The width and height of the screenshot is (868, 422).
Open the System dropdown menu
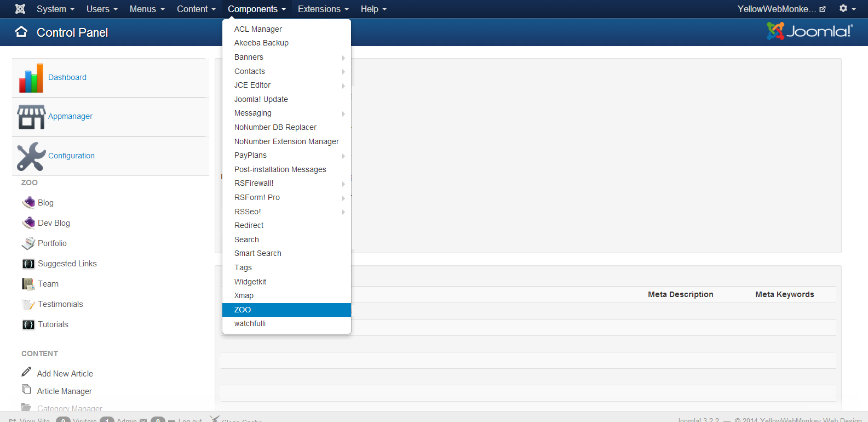point(55,9)
